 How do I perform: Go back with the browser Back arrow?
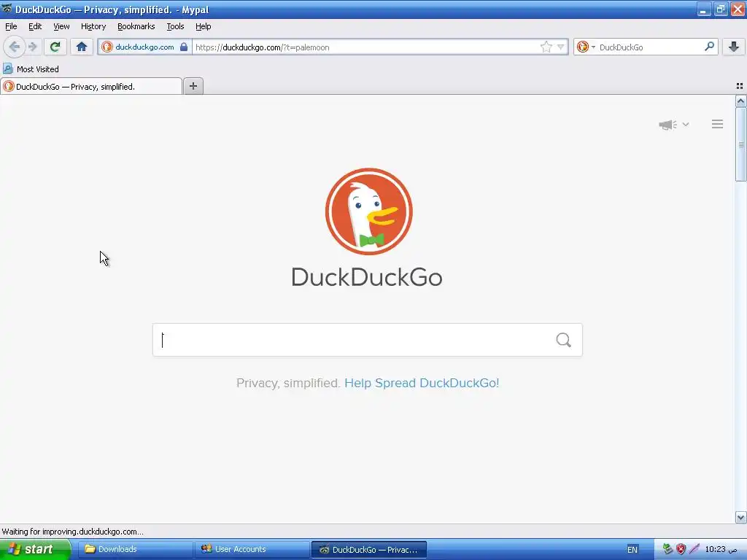(14, 47)
